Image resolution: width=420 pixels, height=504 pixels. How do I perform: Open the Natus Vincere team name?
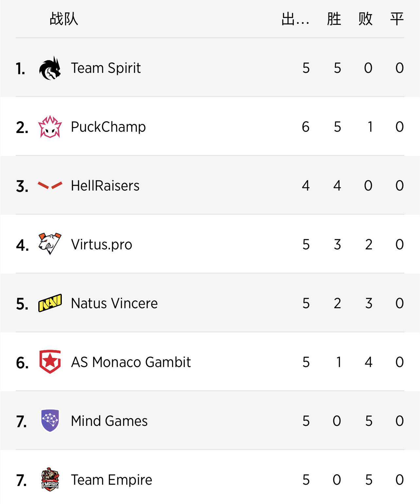pyautogui.click(x=114, y=303)
